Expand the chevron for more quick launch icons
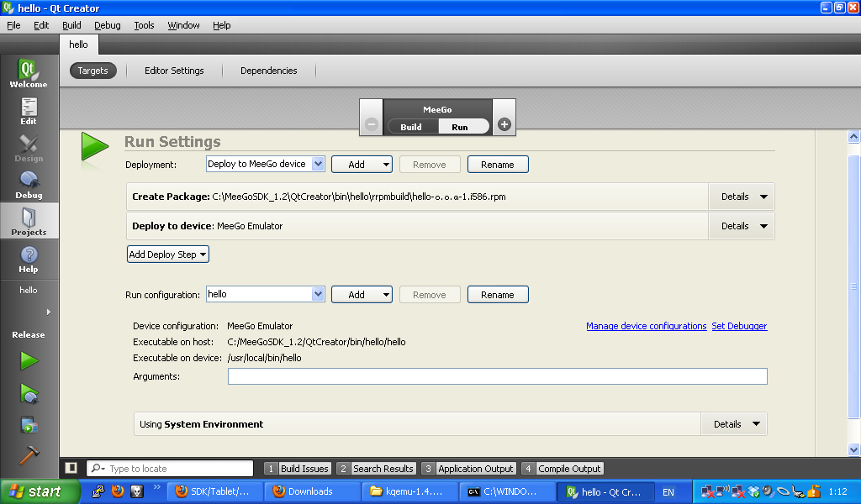This screenshot has height=504, width=861. [x=157, y=486]
